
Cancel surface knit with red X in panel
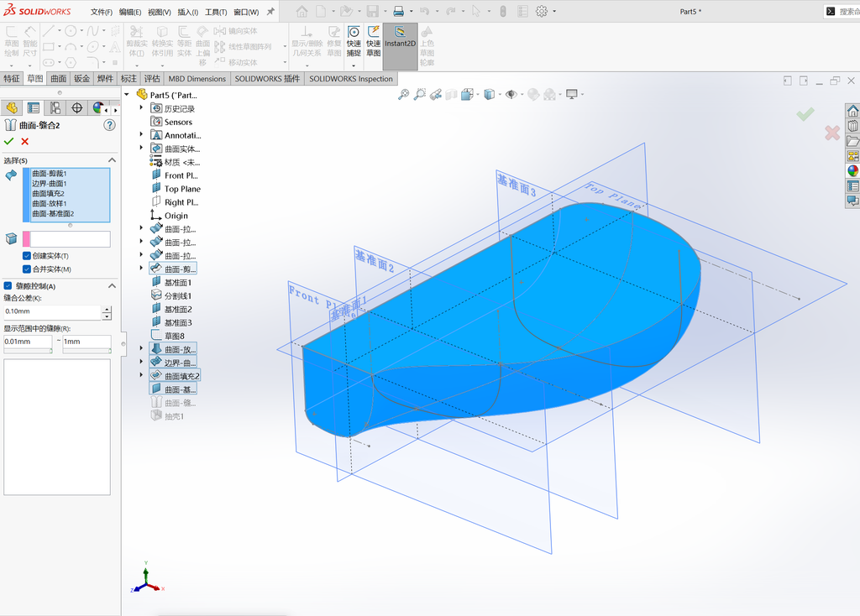point(24,141)
